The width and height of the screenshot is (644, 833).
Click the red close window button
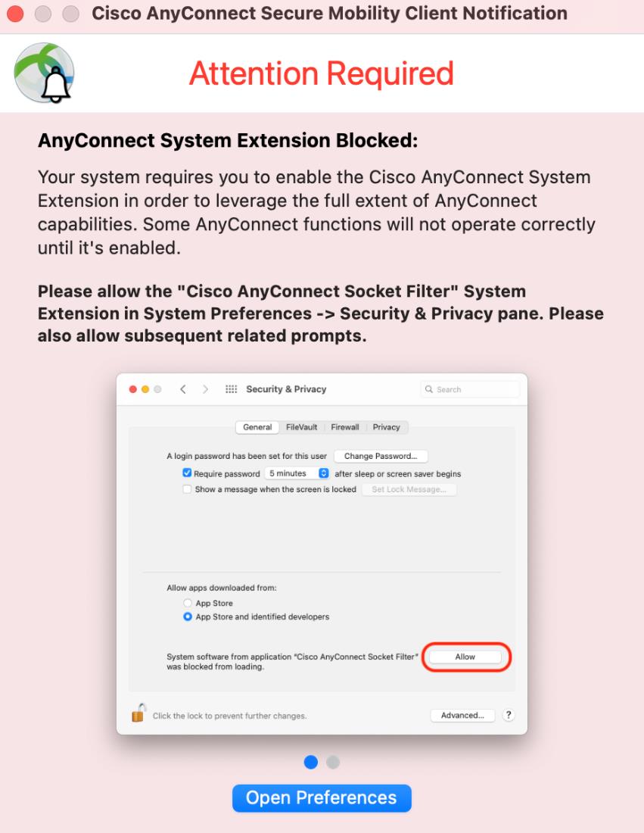15,14
